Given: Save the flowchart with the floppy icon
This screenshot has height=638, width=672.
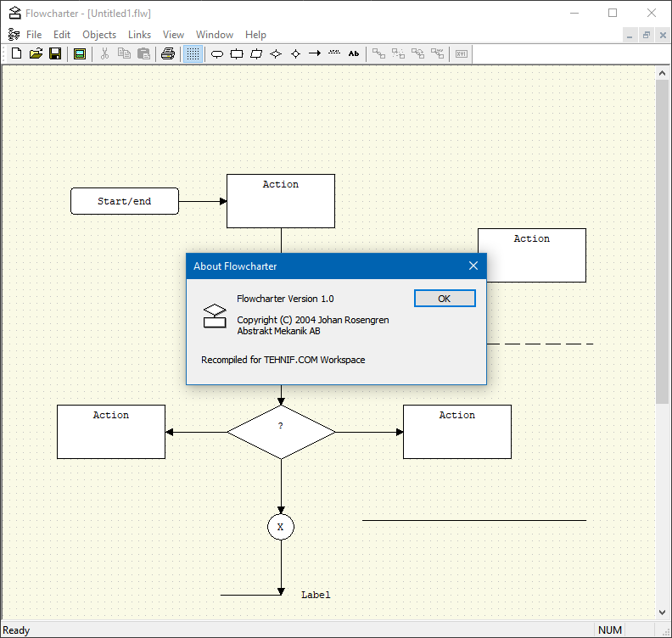Looking at the screenshot, I should [x=55, y=53].
